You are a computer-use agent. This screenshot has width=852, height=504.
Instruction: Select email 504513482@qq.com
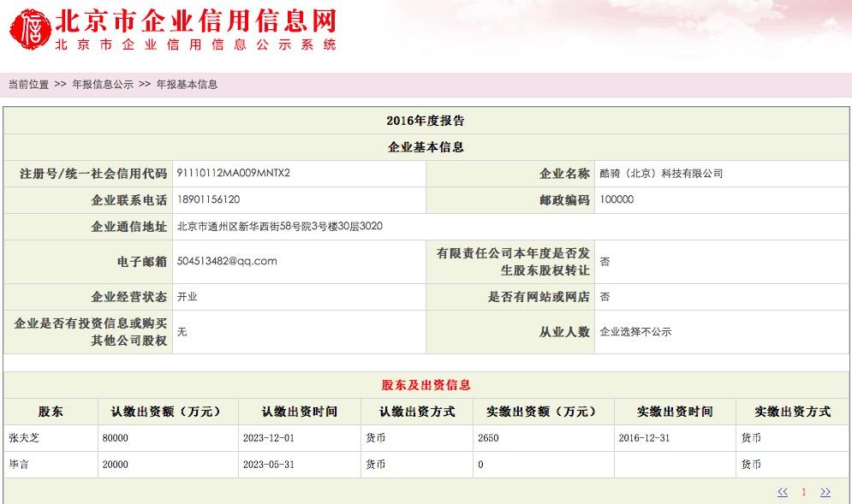coord(227,261)
